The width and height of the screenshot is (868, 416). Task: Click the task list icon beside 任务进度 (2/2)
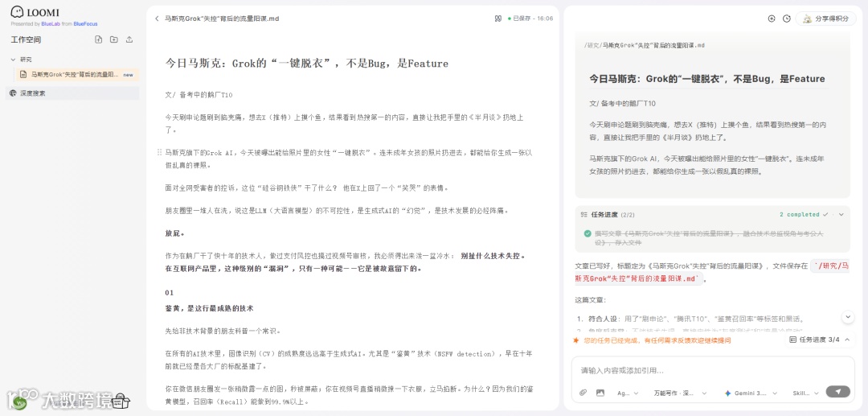click(584, 214)
